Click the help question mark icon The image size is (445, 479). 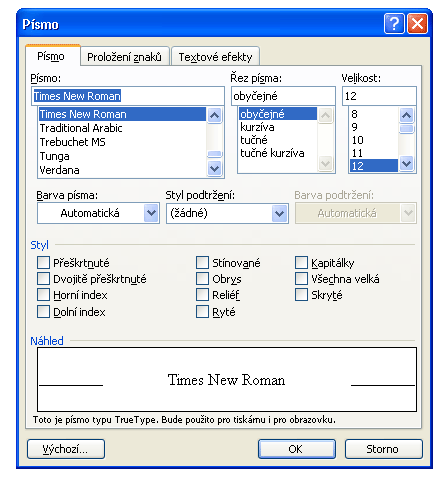tap(394, 24)
